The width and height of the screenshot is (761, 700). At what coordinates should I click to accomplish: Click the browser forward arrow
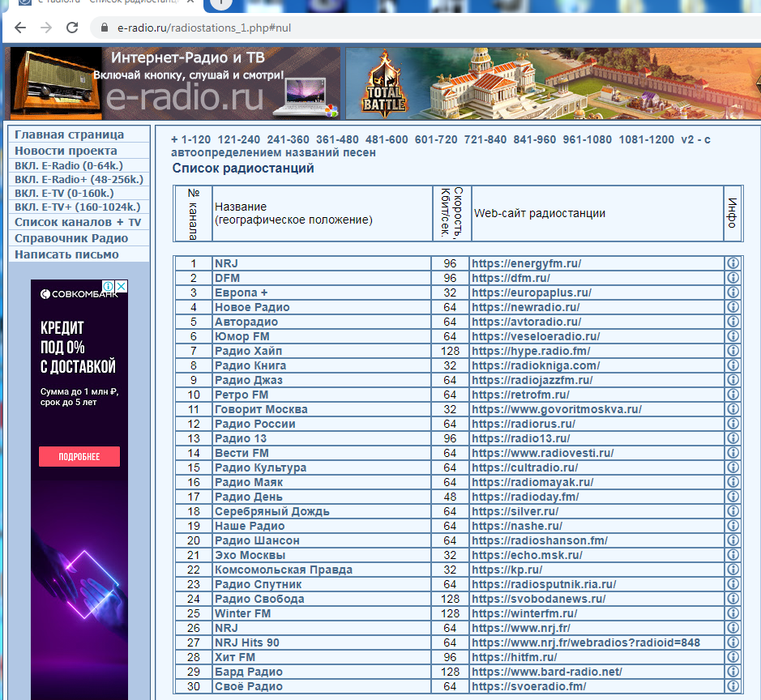pos(46,28)
